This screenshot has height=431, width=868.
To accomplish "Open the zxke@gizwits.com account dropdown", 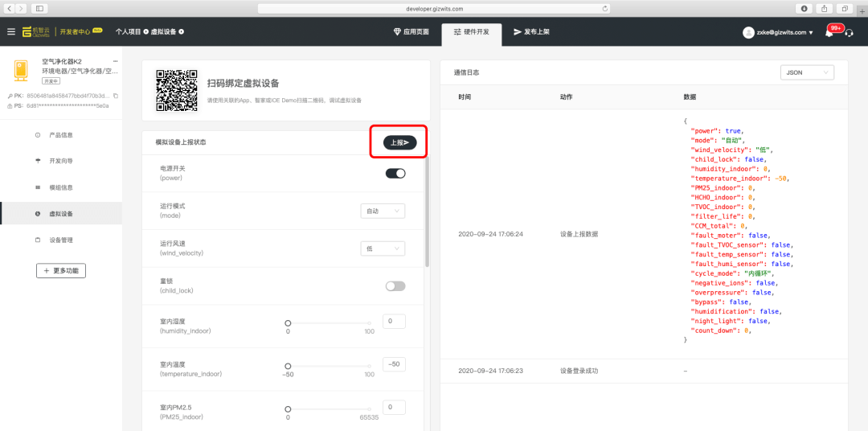I will pyautogui.click(x=784, y=32).
